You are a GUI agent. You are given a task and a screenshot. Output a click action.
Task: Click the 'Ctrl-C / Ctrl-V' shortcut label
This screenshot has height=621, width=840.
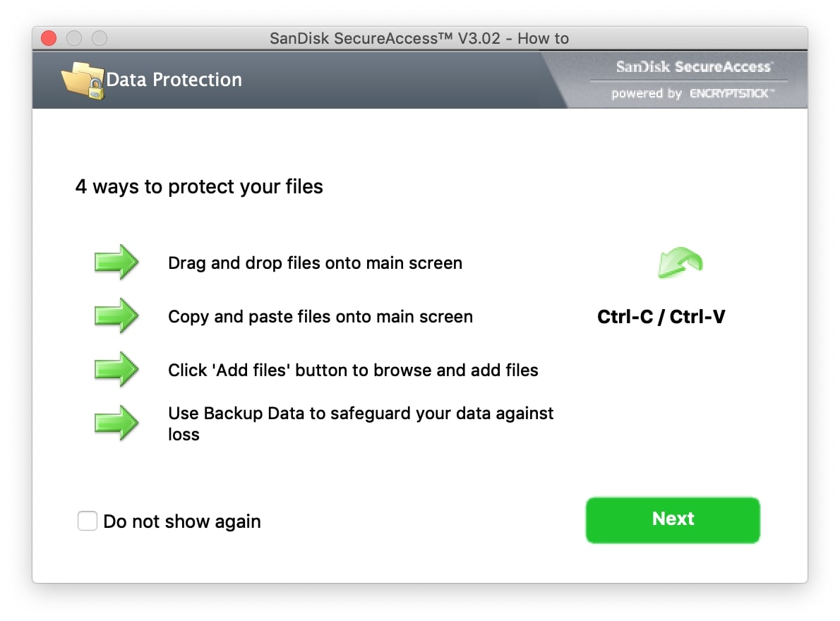(x=661, y=317)
